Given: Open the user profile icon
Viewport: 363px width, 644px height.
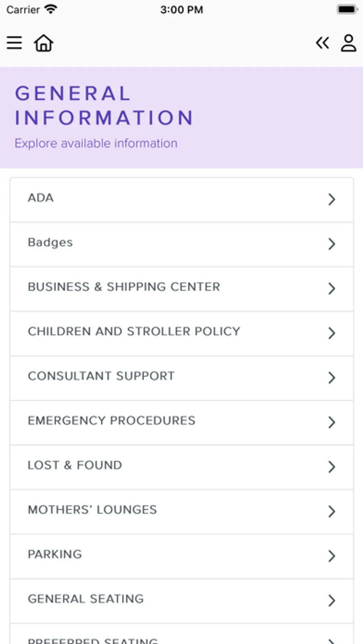Looking at the screenshot, I should [348, 43].
